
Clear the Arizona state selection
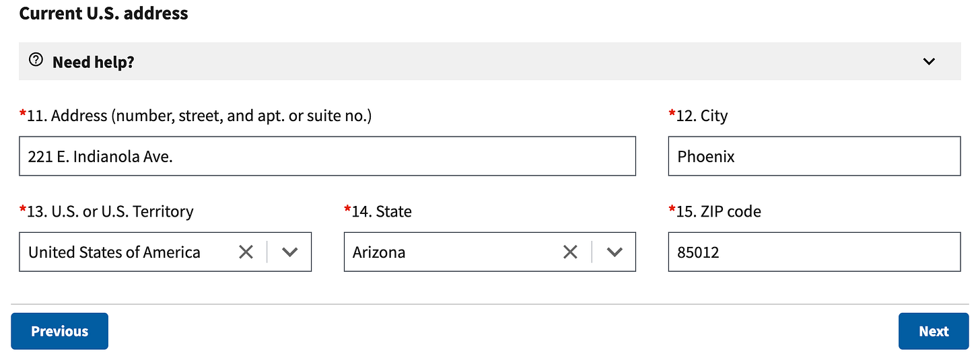pos(570,252)
